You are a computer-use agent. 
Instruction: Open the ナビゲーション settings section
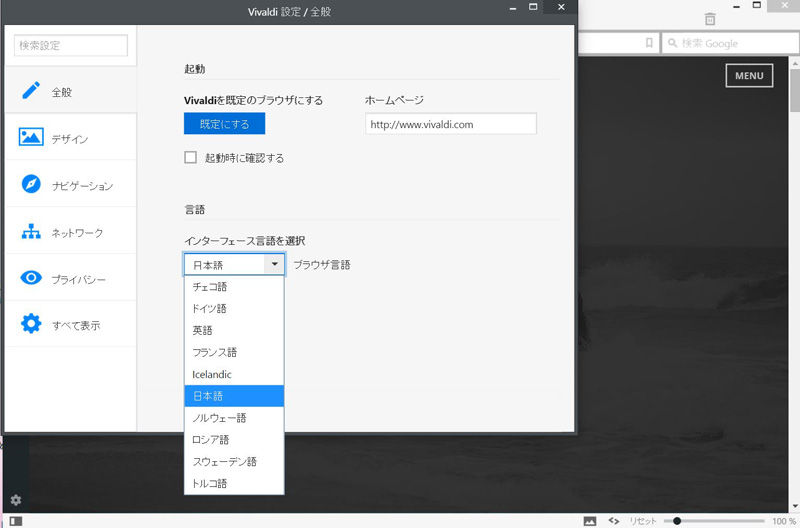[70, 184]
